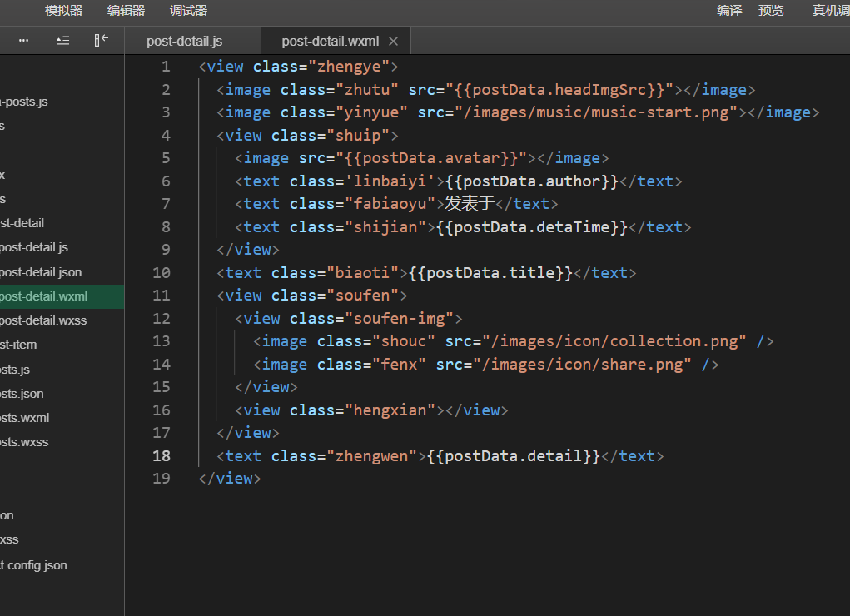Image resolution: width=850 pixels, height=616 pixels.
Task: Open post-detail.json in the file tree
Action: point(41,272)
